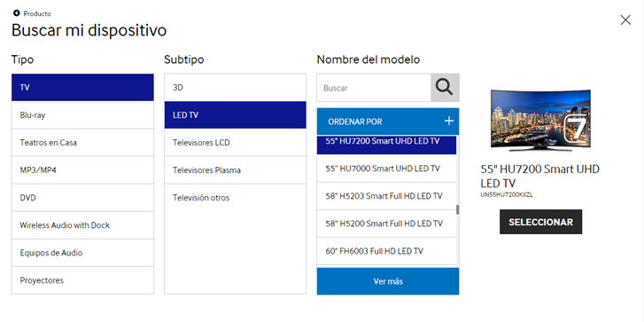Choose Televisores LCD subtype
This screenshot has height=322, width=644.
[236, 142]
